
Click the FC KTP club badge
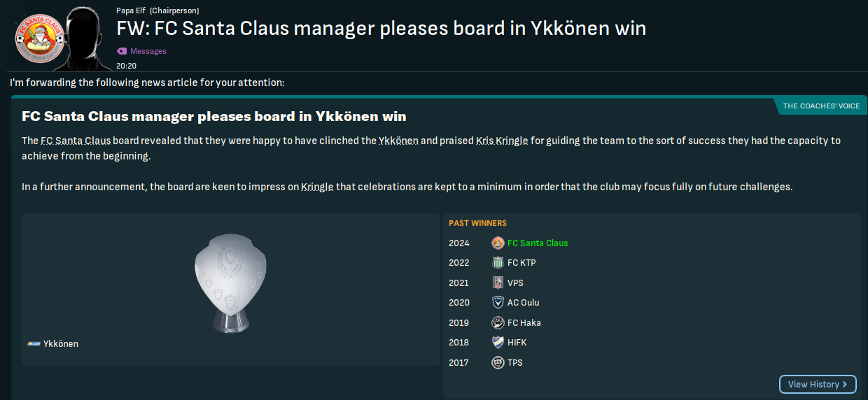[498, 263]
